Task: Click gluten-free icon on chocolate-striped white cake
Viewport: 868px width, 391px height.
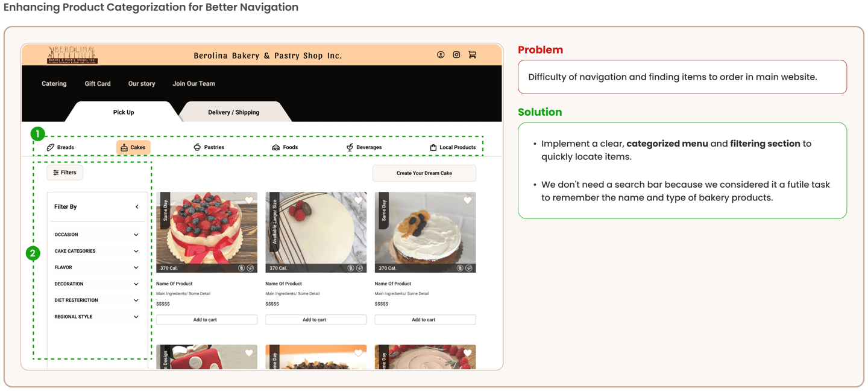Action: tap(350, 268)
